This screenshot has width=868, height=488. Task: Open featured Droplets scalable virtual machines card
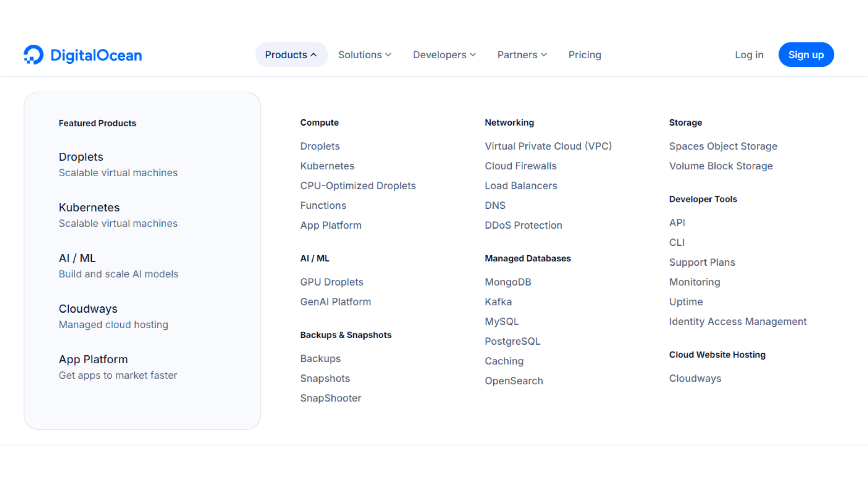(118, 164)
